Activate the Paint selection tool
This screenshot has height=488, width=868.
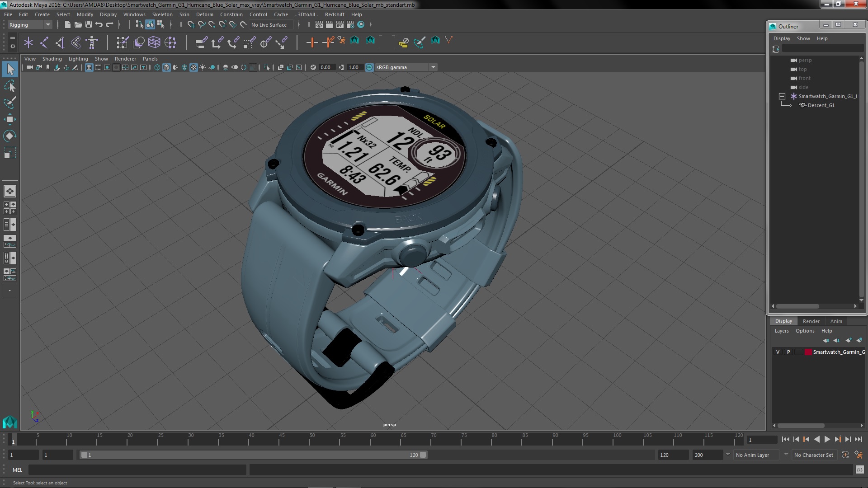(x=10, y=103)
